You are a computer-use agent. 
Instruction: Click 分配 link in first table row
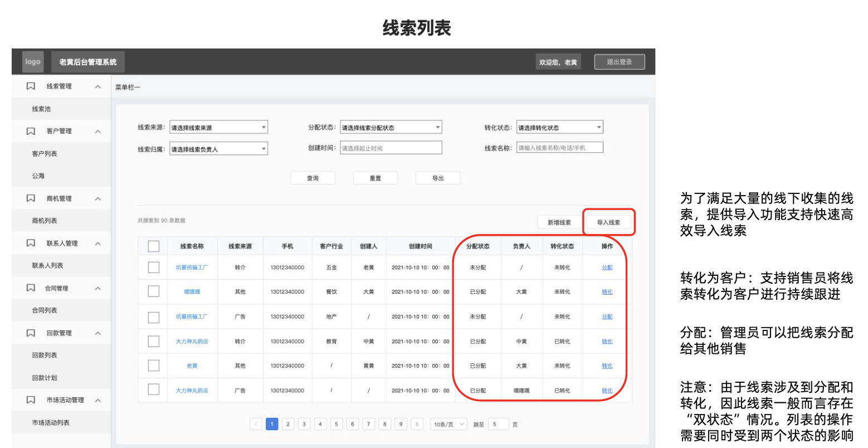[607, 267]
